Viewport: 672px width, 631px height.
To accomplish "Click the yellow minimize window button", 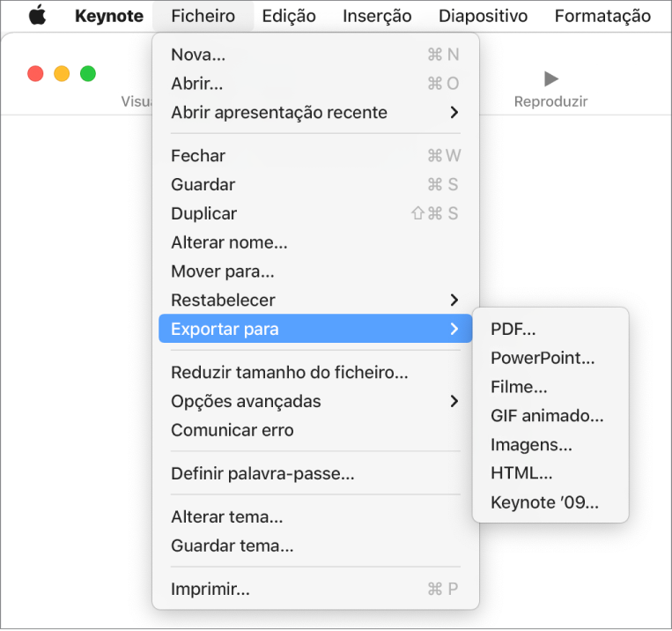I will [62, 73].
